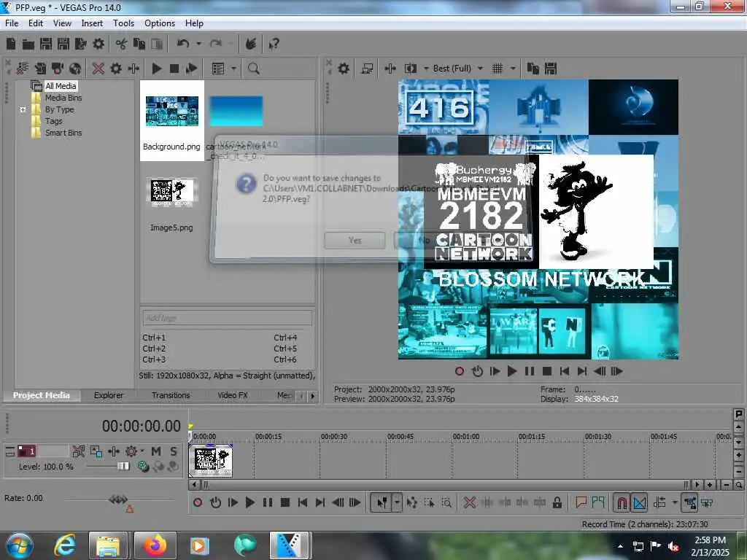Select All Media in the bin tree
The height and width of the screenshot is (560, 747).
pyautogui.click(x=61, y=86)
